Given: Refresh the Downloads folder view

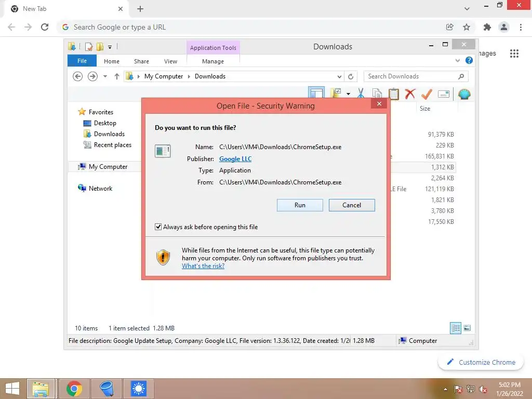Looking at the screenshot, I should (351, 76).
